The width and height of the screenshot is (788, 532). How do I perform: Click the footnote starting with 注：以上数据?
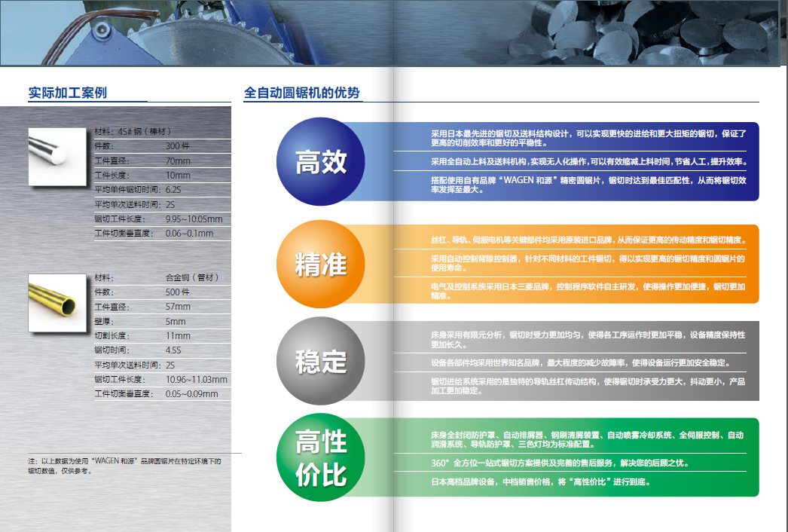[124, 466]
